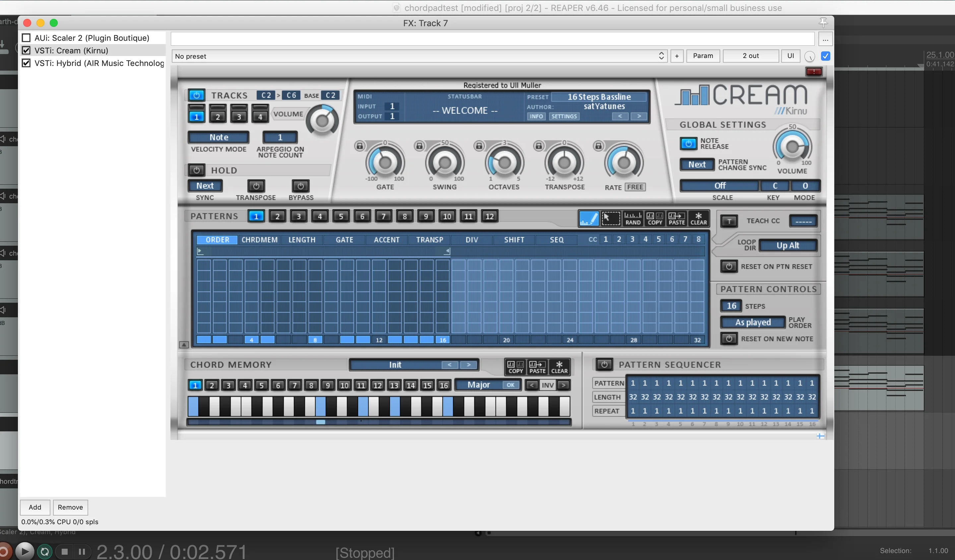Click the pattern toolbar PASTE icon
Screen dimensions: 955x560
(676, 218)
